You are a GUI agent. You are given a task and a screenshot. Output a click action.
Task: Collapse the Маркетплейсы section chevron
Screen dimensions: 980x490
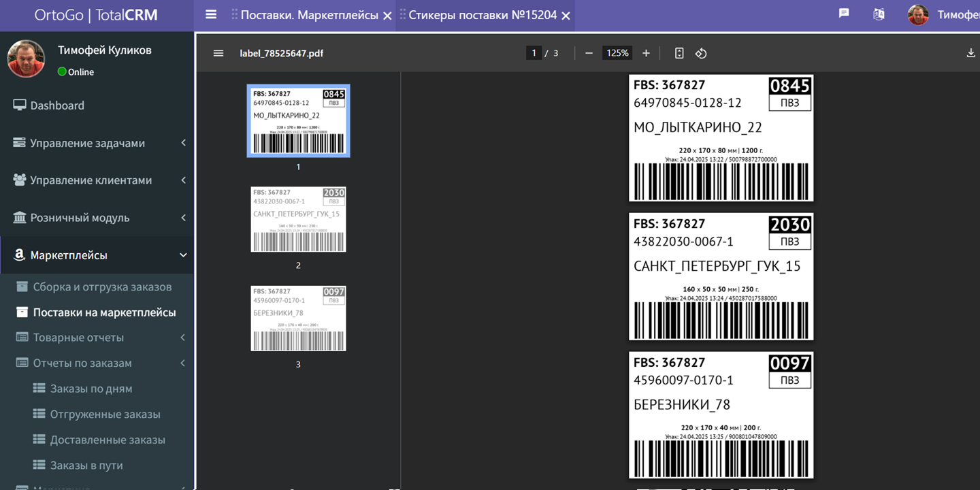pos(183,255)
